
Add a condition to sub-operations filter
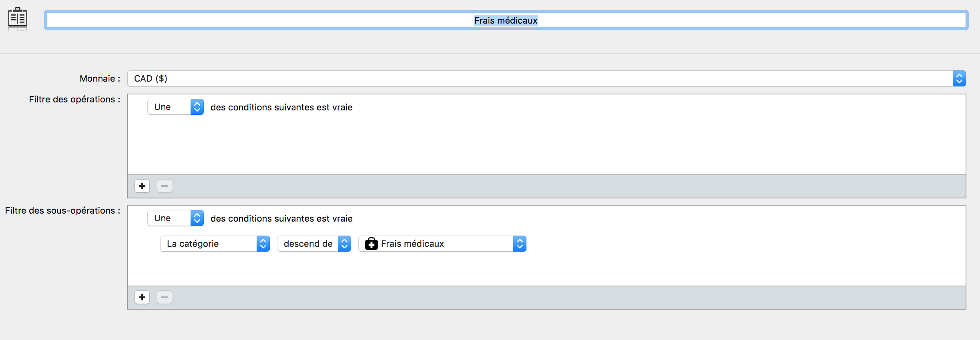tap(142, 297)
